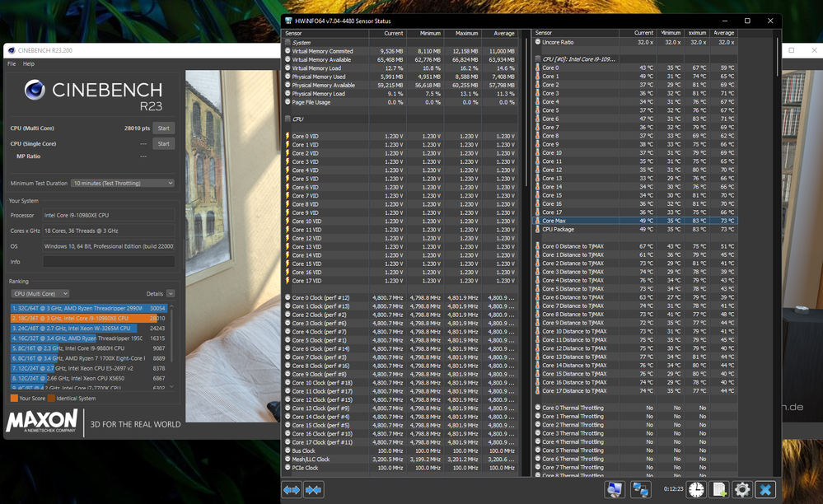Click the shrink columns arrows button in HWiNFO
823x504 pixels.
[x=313, y=490]
